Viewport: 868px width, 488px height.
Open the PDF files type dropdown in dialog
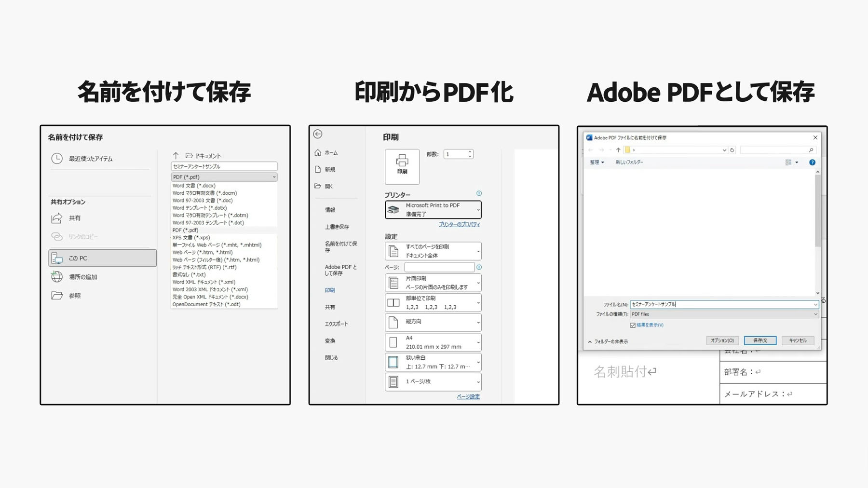coord(724,314)
